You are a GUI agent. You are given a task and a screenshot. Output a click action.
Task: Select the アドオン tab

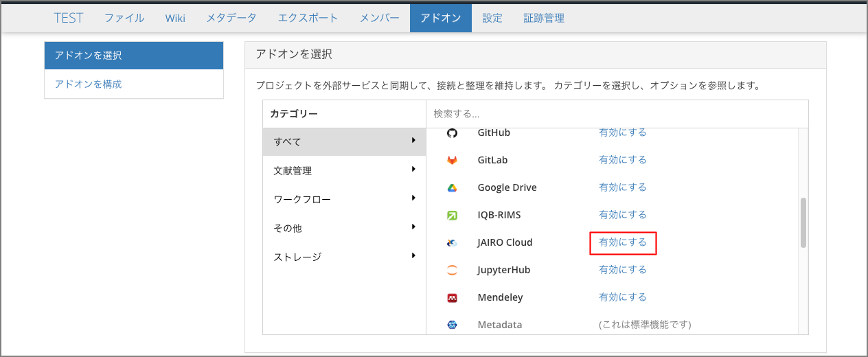(441, 18)
